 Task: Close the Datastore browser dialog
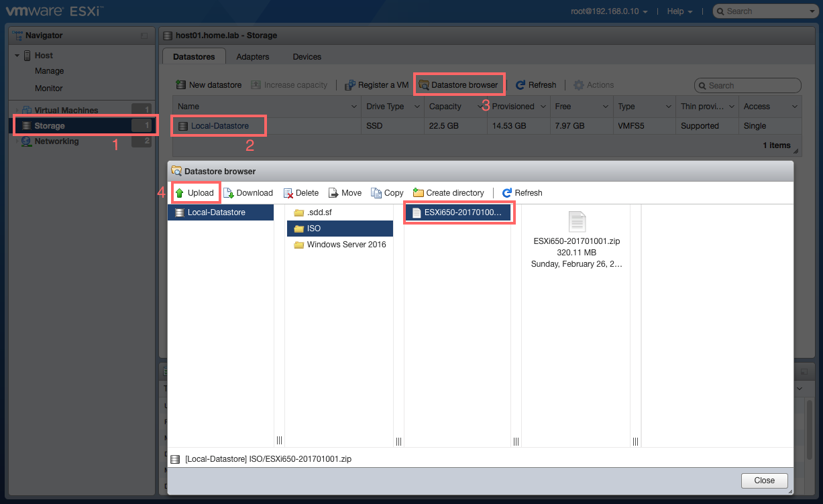763,481
